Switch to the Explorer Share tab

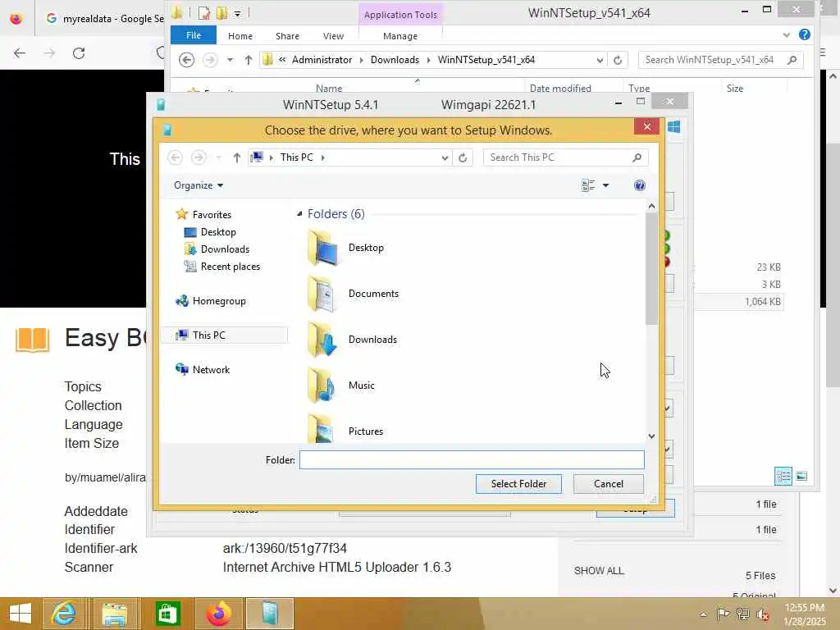pos(287,36)
